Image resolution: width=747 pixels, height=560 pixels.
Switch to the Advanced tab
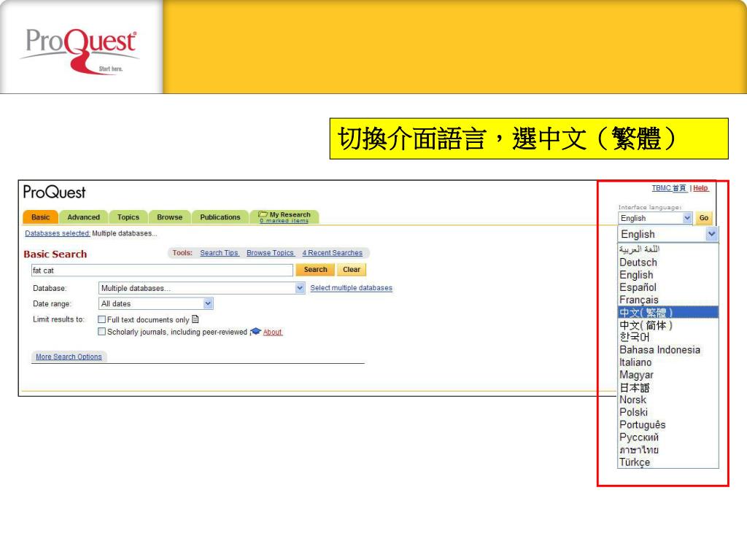[x=83, y=217]
